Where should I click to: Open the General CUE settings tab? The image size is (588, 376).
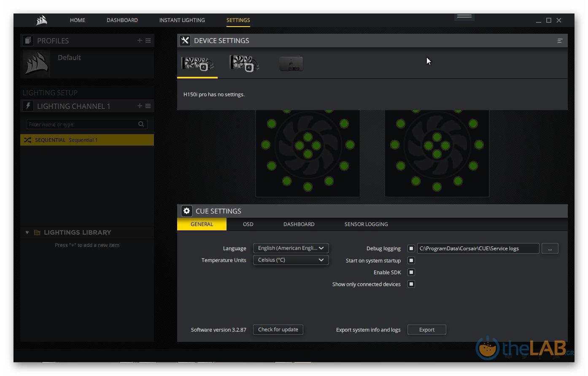click(202, 224)
